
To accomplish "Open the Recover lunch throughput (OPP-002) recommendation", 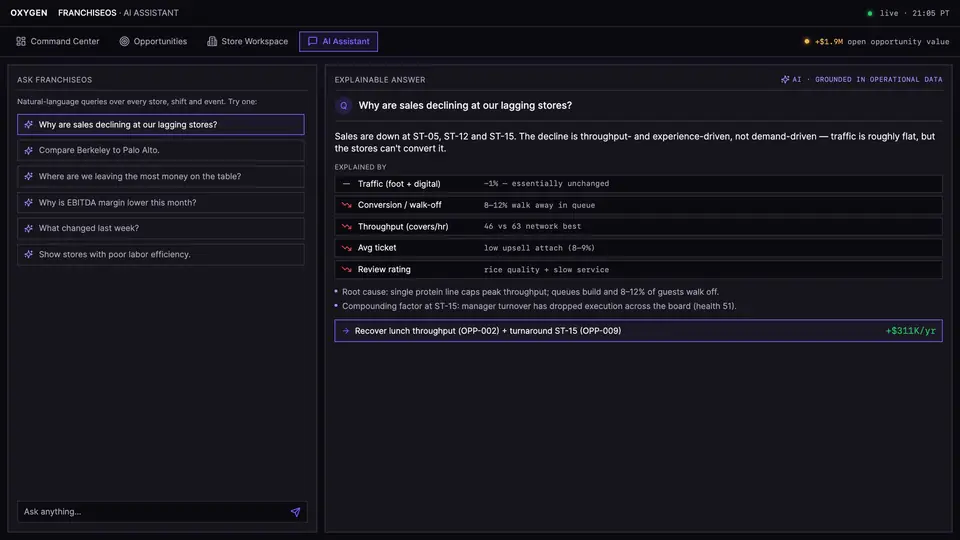I will point(638,331).
